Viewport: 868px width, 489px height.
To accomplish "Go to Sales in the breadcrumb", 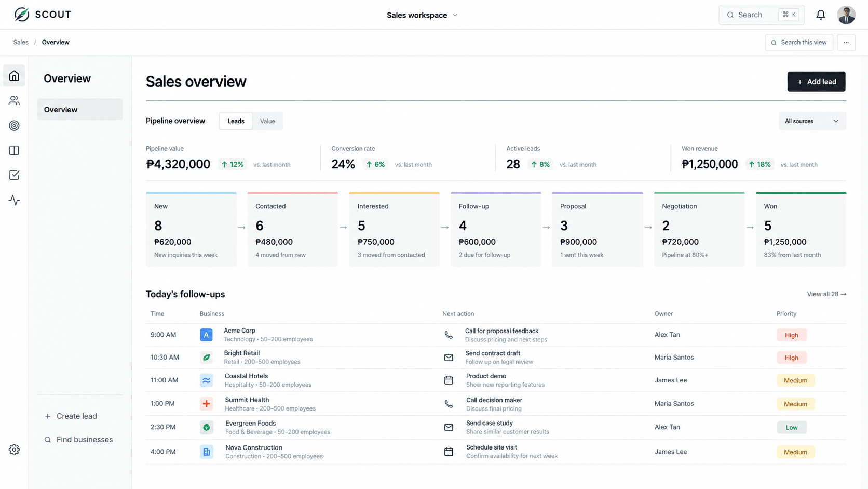I will click(x=21, y=43).
